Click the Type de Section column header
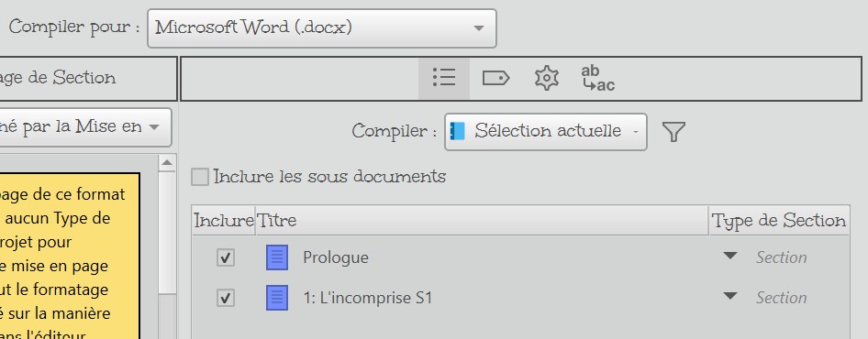 pos(779,221)
